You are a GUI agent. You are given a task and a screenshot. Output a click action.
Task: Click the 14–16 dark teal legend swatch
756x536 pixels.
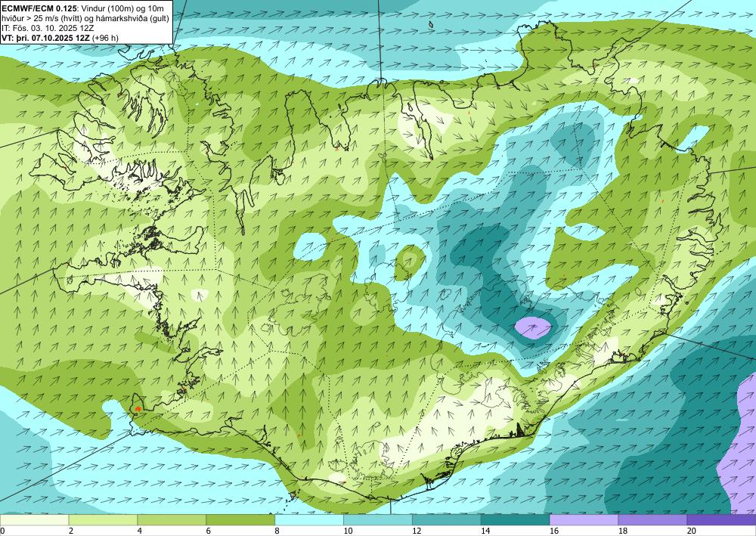[515, 520]
